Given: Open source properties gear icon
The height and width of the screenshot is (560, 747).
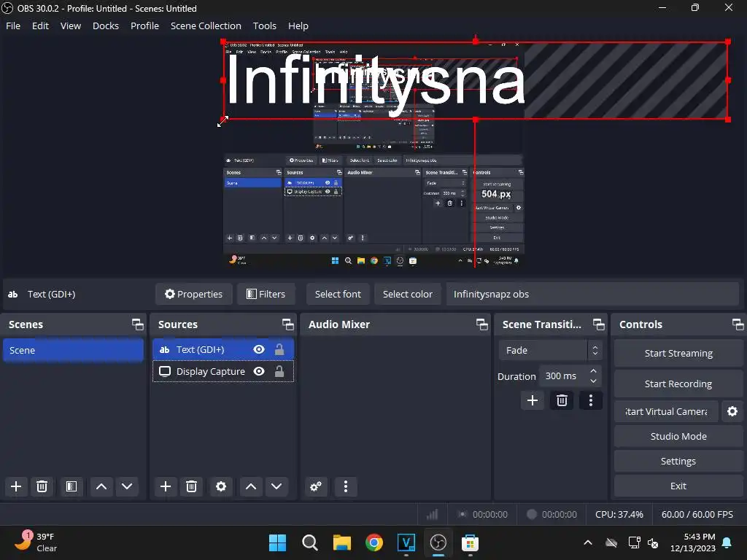Looking at the screenshot, I should [220, 486].
